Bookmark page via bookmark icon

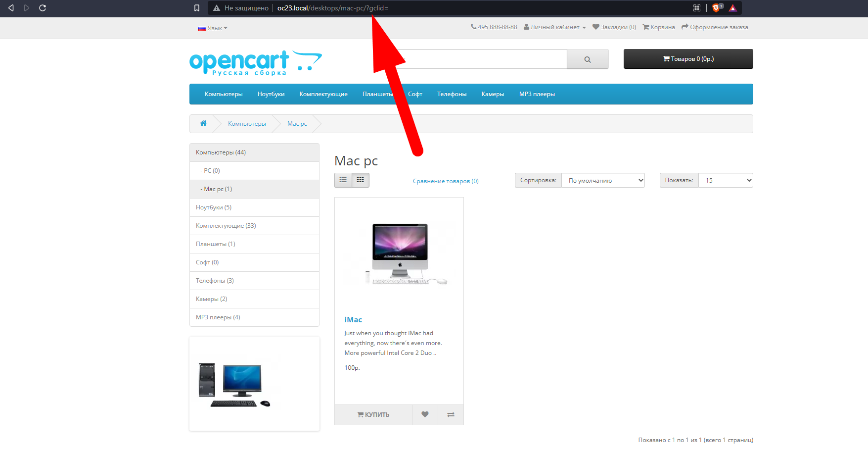[x=197, y=8]
